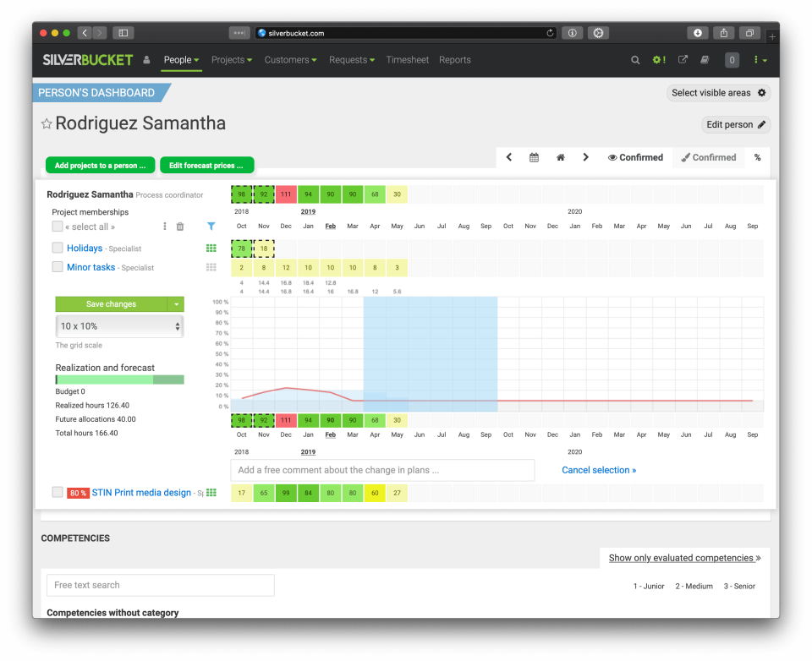This screenshot has width=812, height=661.
Task: Reload the page in the address bar
Action: (550, 33)
